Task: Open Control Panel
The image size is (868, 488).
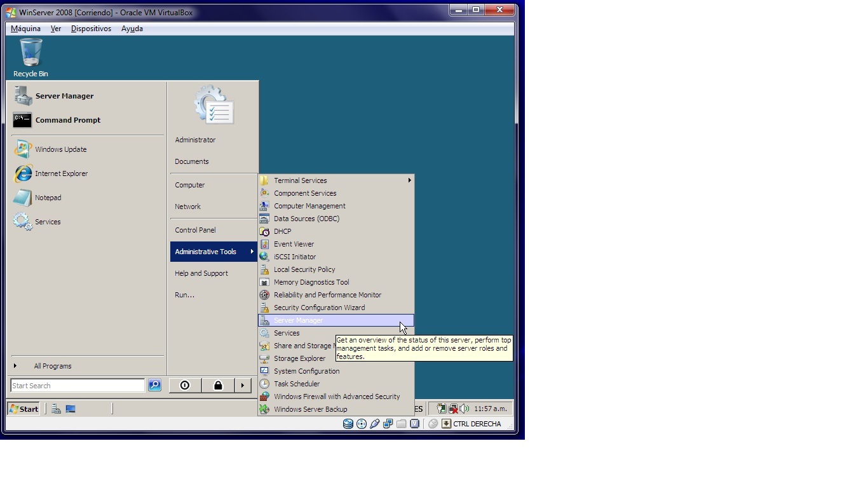Action: click(x=214, y=230)
